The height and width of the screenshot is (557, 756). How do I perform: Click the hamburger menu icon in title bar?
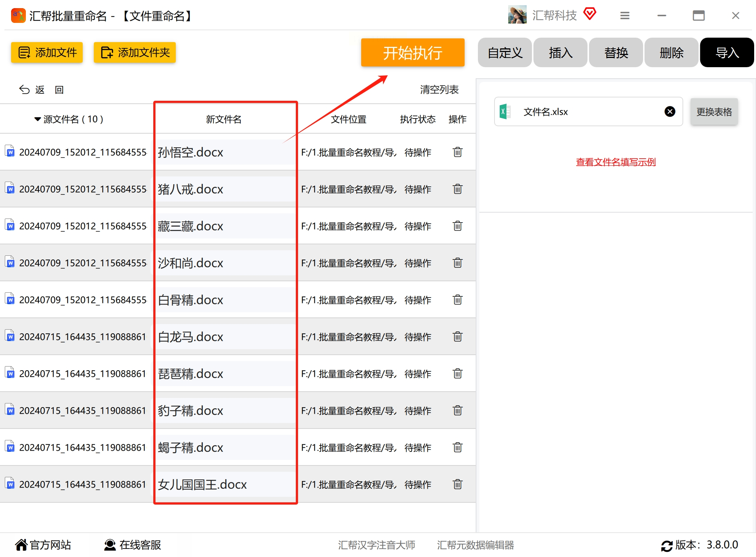[x=625, y=16]
